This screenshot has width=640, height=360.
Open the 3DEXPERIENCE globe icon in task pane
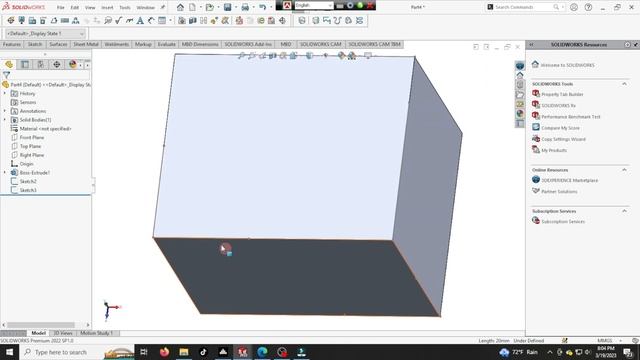pos(520,65)
